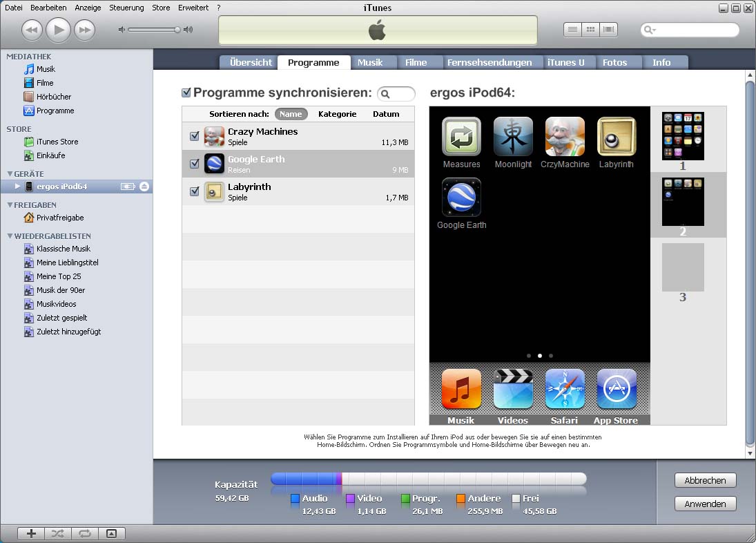Select the Measures app icon
Viewport: 756px width, 543px height.
461,137
